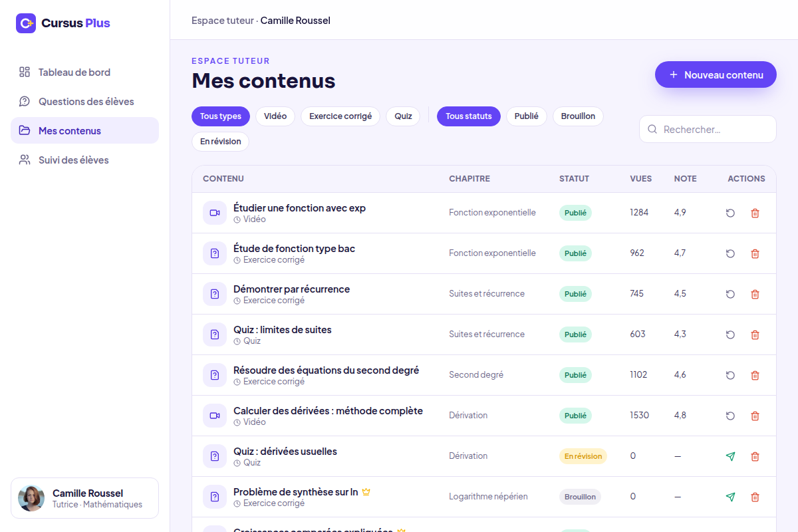The width and height of the screenshot is (798, 532).
Task: Click the CONTENU column header
Action: tap(223, 179)
